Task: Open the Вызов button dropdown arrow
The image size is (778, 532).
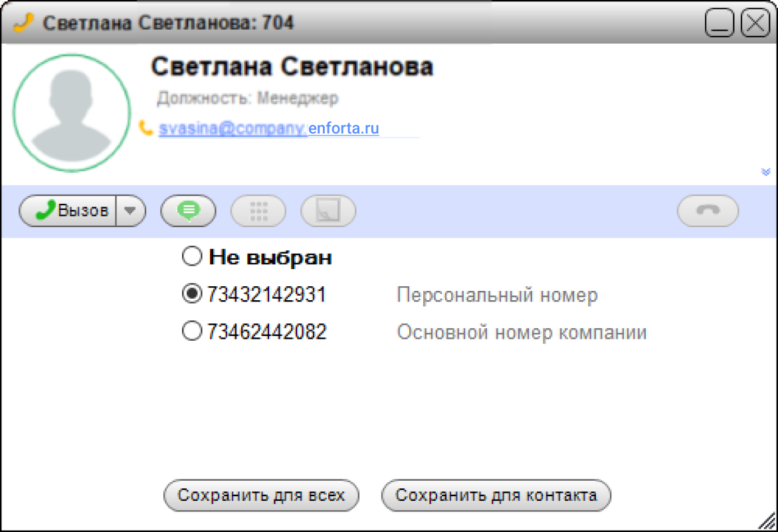Action: (x=130, y=211)
